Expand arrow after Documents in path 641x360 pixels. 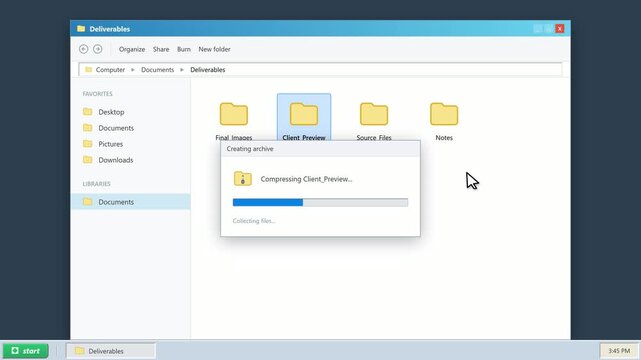point(182,70)
